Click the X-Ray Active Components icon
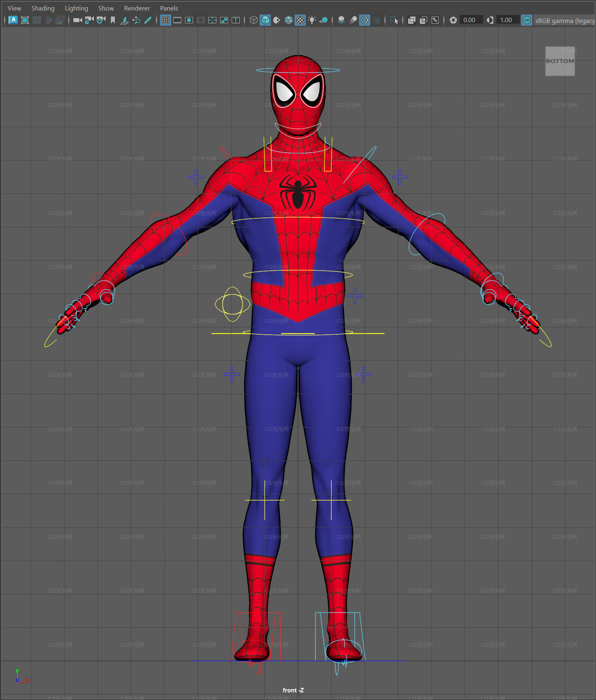The image size is (596, 700). tap(423, 20)
